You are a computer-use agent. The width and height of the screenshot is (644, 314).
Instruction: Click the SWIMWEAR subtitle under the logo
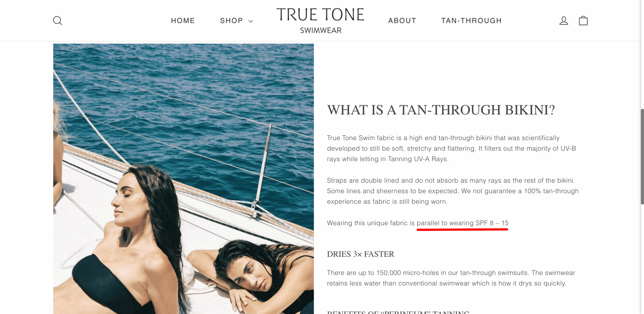point(321,30)
